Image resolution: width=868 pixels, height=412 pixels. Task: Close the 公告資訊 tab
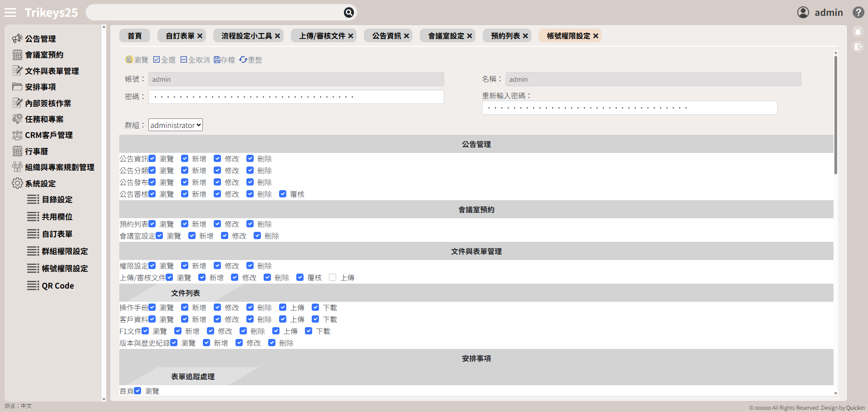coord(407,36)
